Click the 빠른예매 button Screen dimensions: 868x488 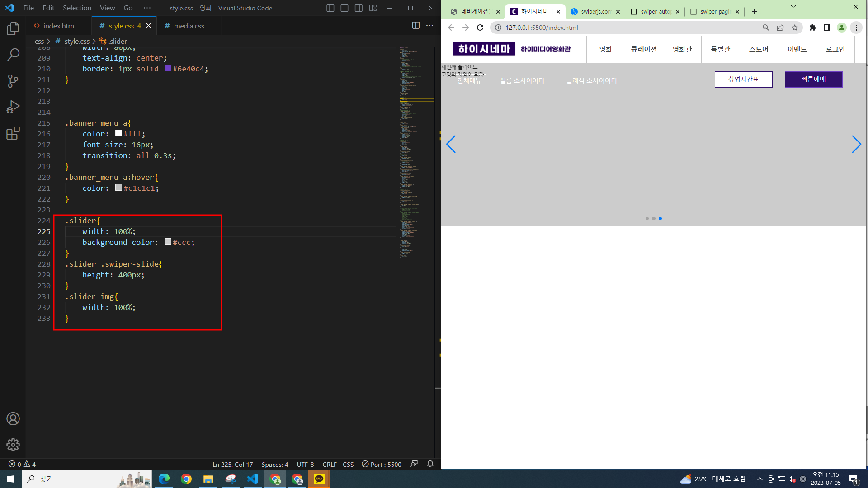[x=813, y=80]
